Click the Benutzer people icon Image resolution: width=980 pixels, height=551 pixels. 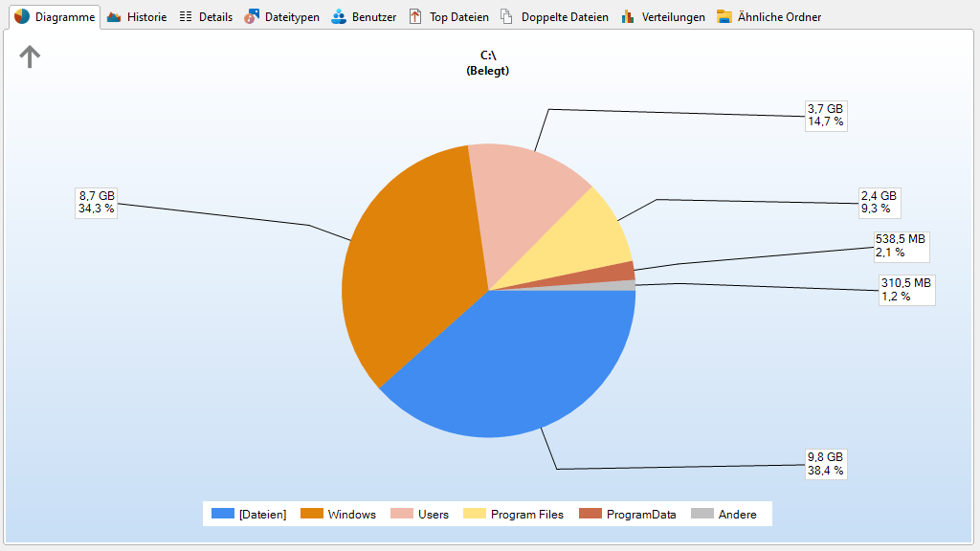pyautogui.click(x=339, y=17)
